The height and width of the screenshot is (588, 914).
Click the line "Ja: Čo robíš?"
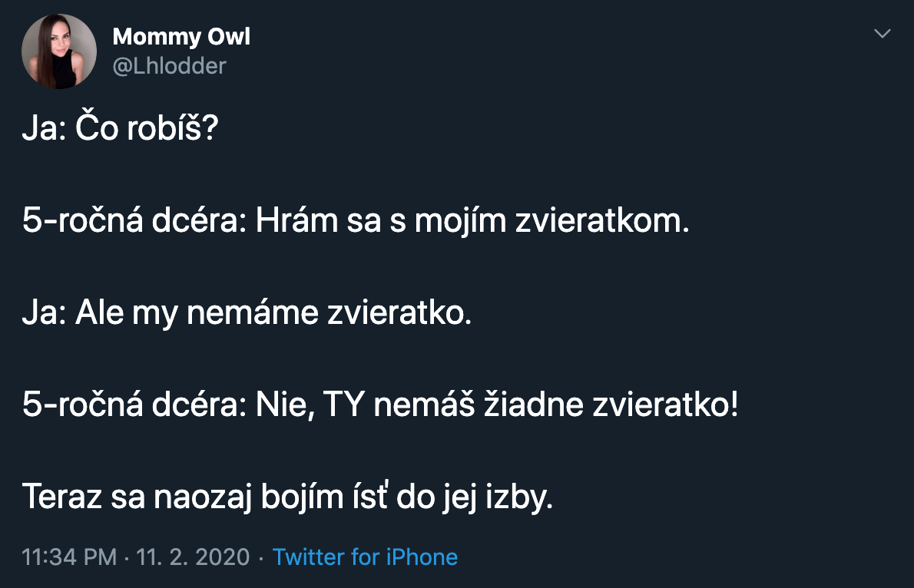click(x=121, y=130)
